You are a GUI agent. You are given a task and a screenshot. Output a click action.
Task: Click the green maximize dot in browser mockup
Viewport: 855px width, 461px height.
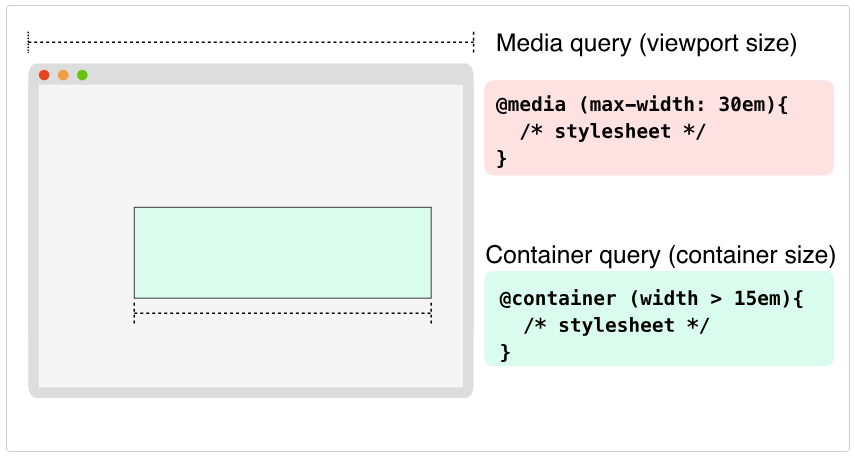coord(82,75)
